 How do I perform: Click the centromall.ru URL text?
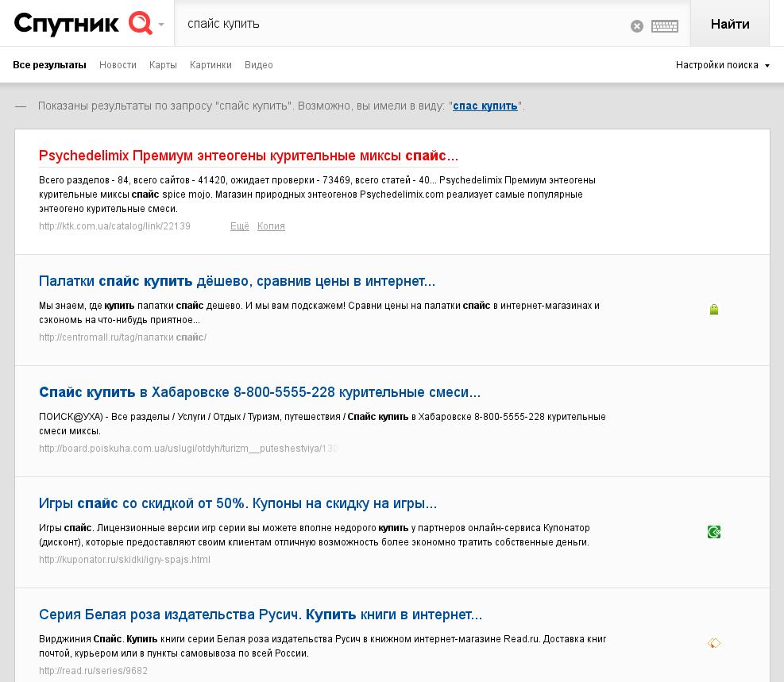[x=122, y=337]
